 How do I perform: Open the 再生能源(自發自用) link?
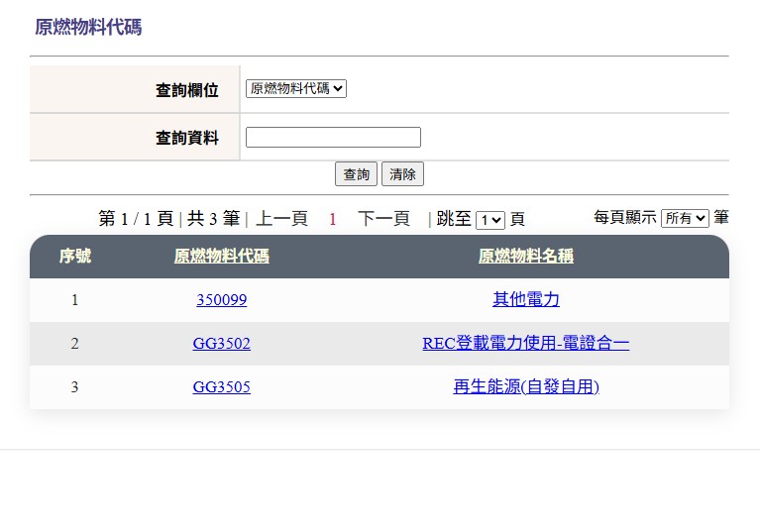tap(525, 387)
